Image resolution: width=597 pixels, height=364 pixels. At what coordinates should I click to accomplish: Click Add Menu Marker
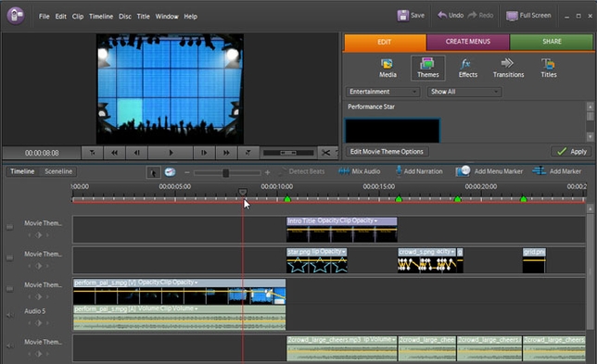point(489,171)
